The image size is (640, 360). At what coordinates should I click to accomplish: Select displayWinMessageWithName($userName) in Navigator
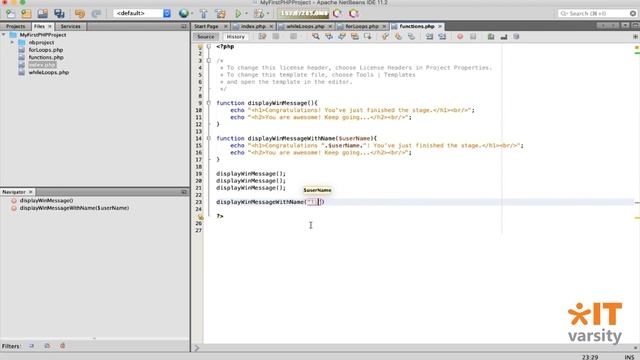pyautogui.click(x=74, y=208)
